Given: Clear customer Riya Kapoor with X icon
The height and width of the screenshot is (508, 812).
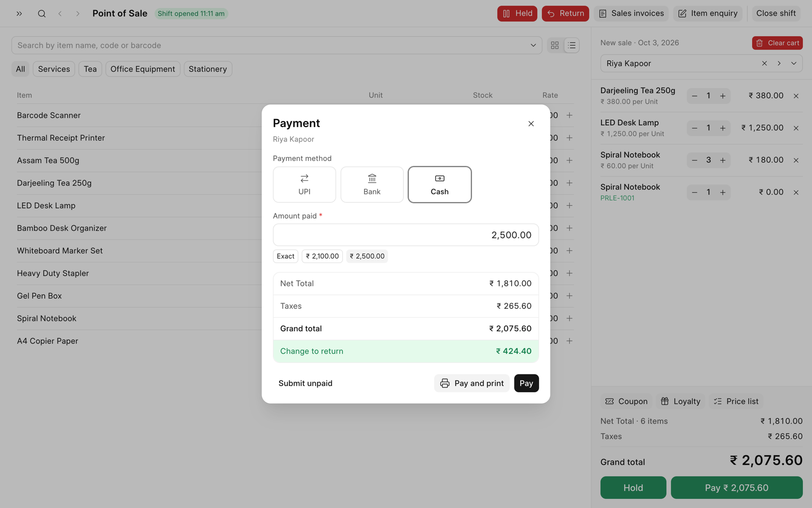Looking at the screenshot, I should [764, 63].
